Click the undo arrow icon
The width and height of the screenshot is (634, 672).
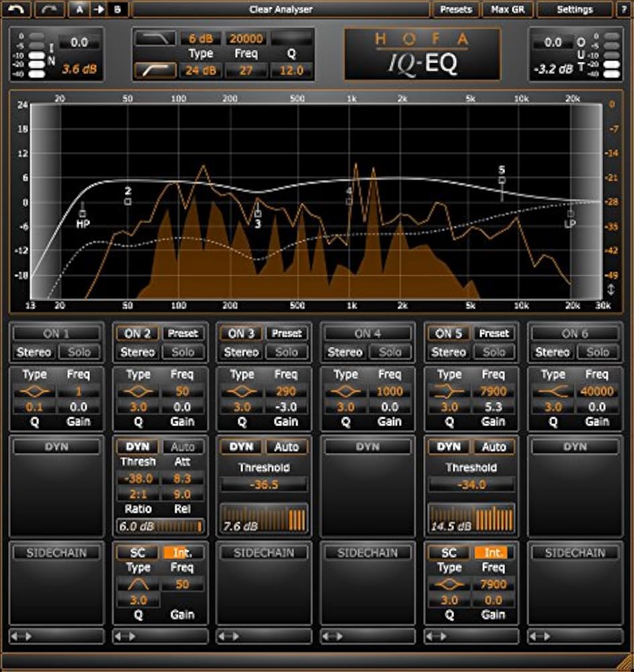coord(16,9)
